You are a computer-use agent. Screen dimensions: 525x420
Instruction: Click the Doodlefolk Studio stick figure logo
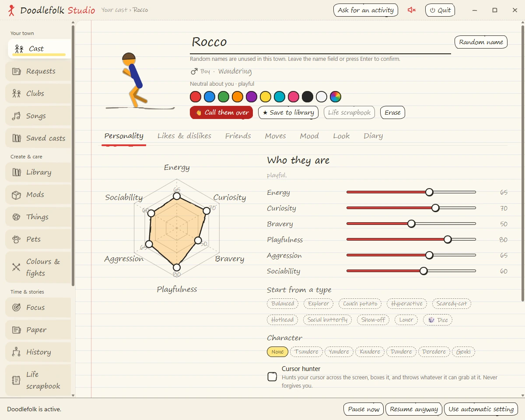pyautogui.click(x=11, y=10)
